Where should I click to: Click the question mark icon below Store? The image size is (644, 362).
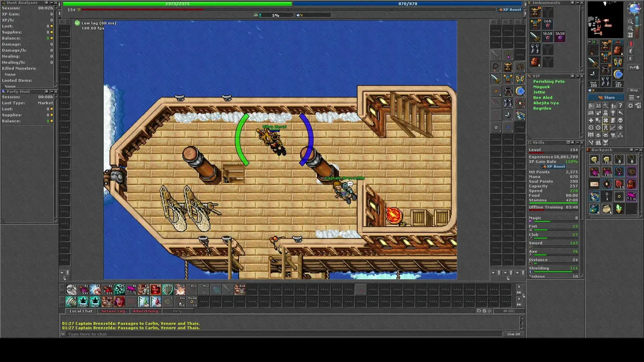coord(621,106)
